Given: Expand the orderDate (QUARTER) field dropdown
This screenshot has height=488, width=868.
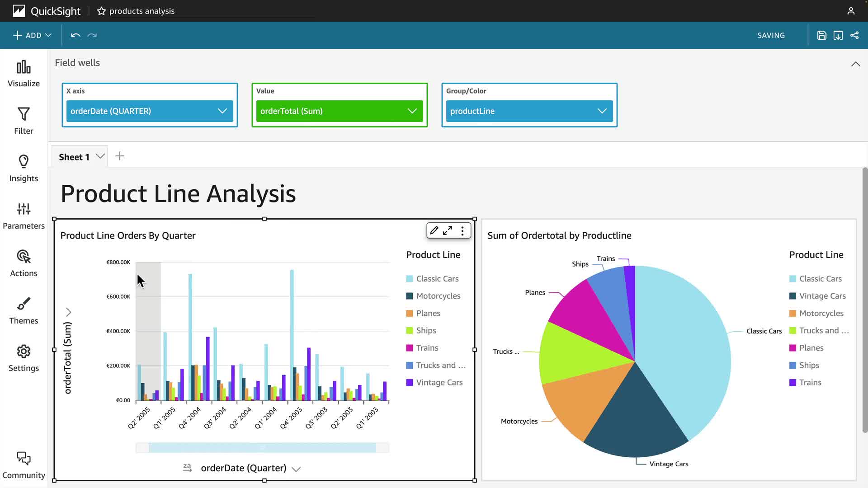Looking at the screenshot, I should pos(222,111).
